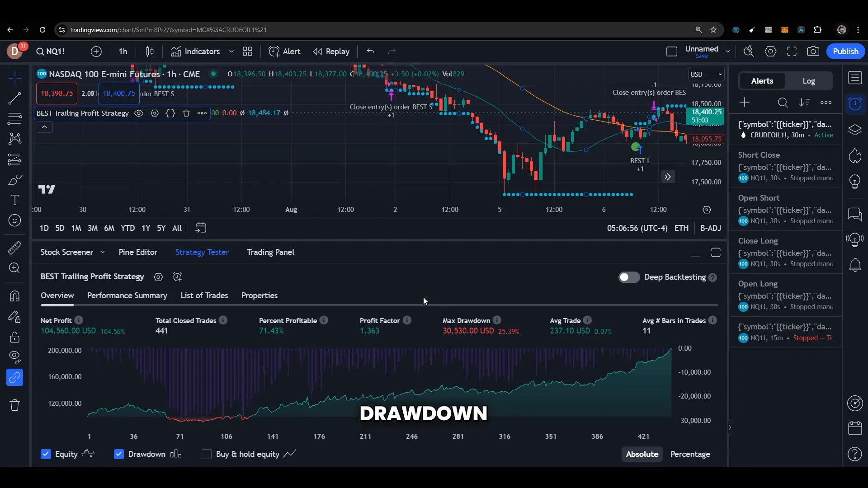Screen dimensions: 868x488
Task: Open Indicators dialog
Action: pos(195,52)
